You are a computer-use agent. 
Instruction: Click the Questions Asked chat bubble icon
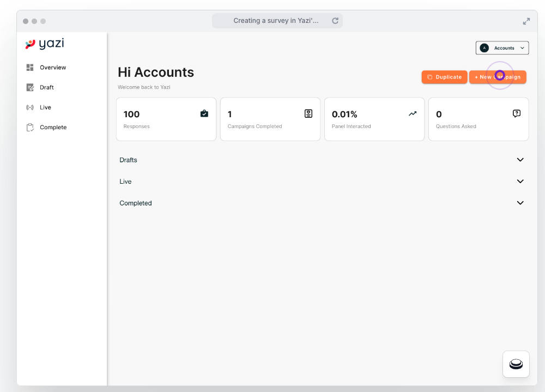click(517, 113)
